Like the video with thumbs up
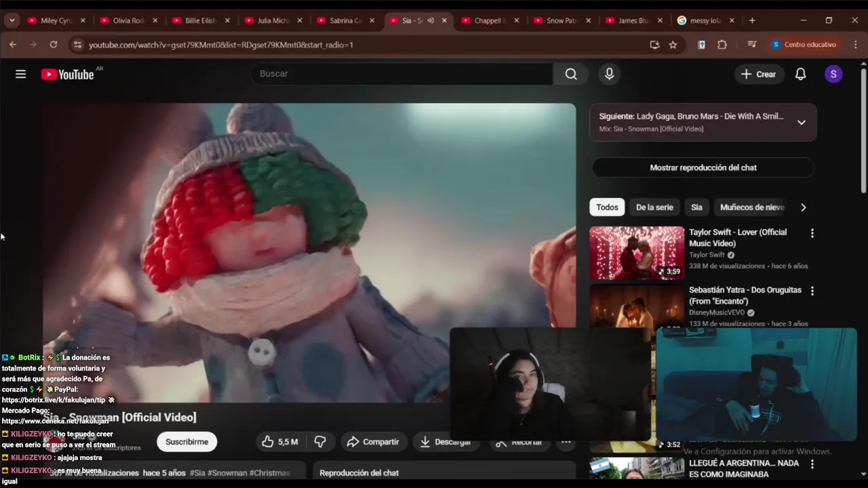Image resolution: width=868 pixels, height=488 pixels. 279,442
